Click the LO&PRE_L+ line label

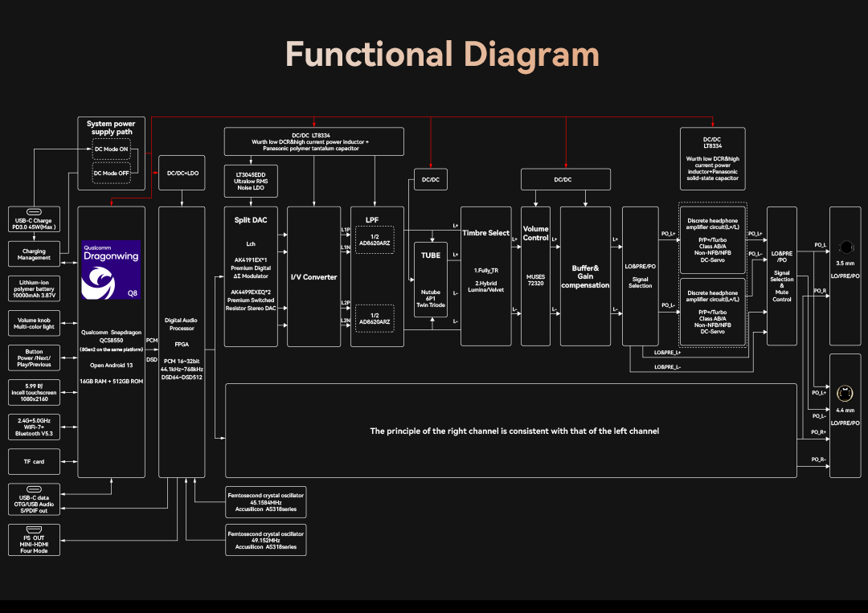pyautogui.click(x=667, y=353)
